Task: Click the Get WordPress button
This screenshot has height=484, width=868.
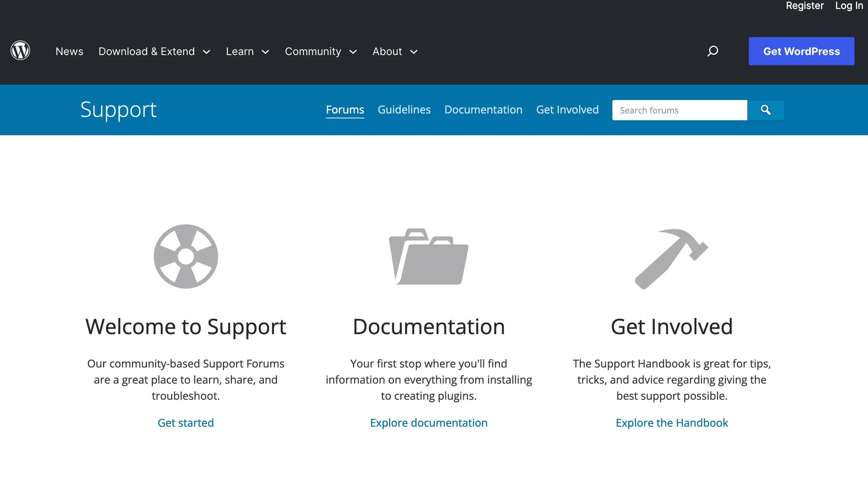Action: [801, 51]
